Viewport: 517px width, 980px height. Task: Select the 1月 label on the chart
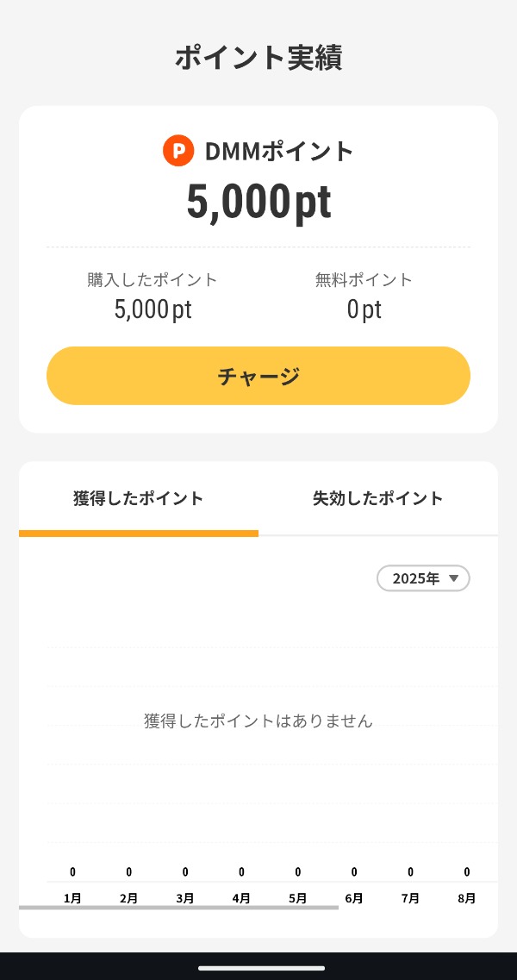tap(72, 897)
